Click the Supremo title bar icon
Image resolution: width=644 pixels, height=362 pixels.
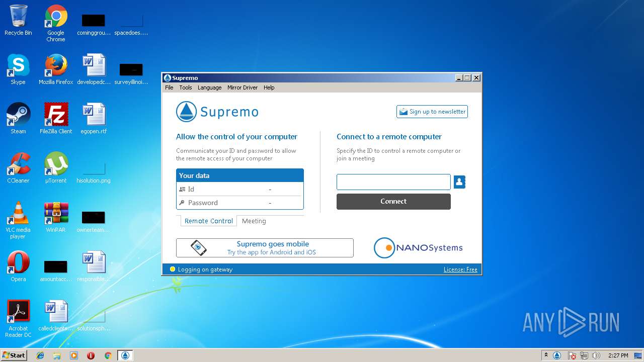pos(168,78)
